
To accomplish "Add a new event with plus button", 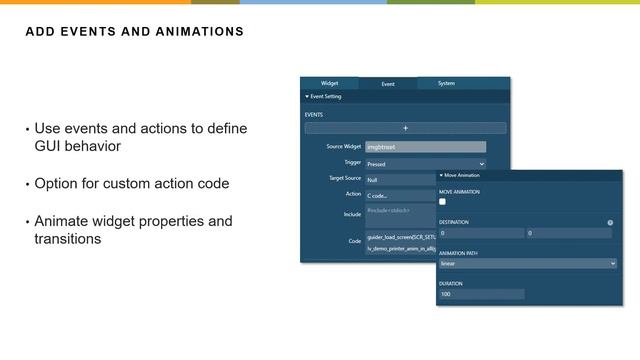I will 405,128.
